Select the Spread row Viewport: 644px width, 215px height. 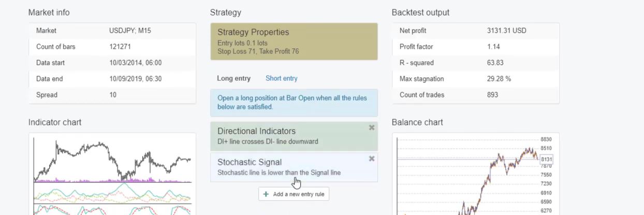pos(112,95)
